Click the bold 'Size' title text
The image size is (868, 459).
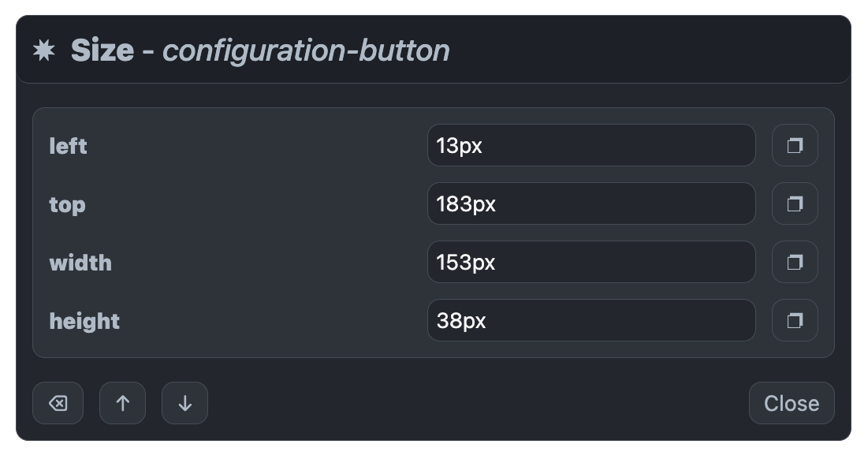102,50
